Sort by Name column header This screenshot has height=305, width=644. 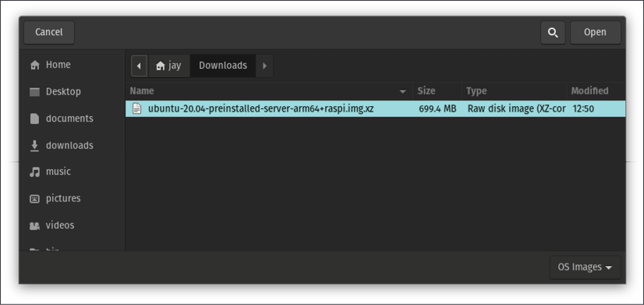tap(269, 90)
